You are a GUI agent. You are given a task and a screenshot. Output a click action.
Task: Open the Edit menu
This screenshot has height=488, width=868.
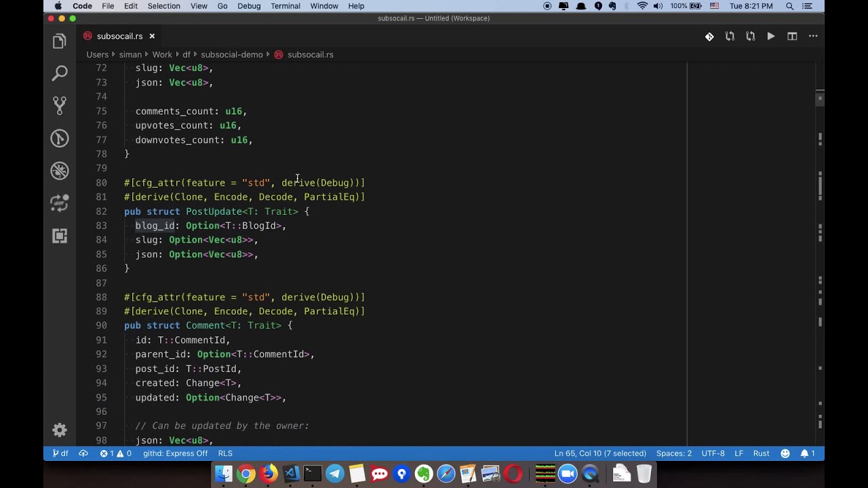[x=131, y=6]
